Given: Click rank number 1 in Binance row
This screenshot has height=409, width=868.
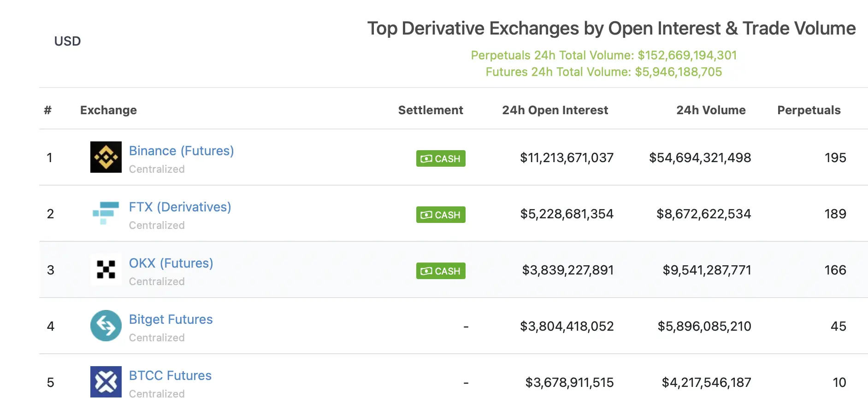Looking at the screenshot, I should tap(50, 158).
